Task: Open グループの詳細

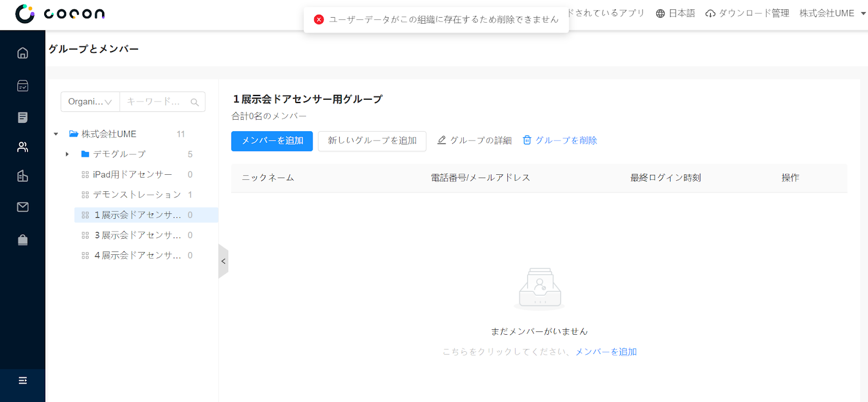Action: click(x=475, y=140)
